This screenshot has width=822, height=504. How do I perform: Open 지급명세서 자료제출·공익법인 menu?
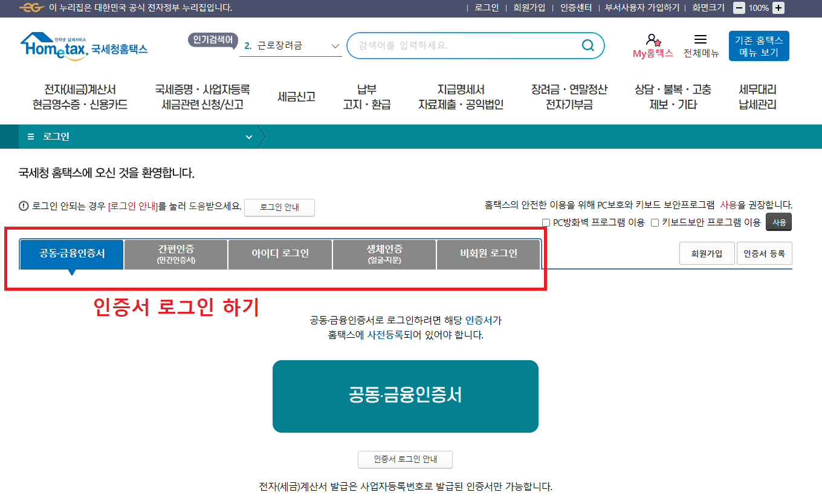click(x=461, y=97)
